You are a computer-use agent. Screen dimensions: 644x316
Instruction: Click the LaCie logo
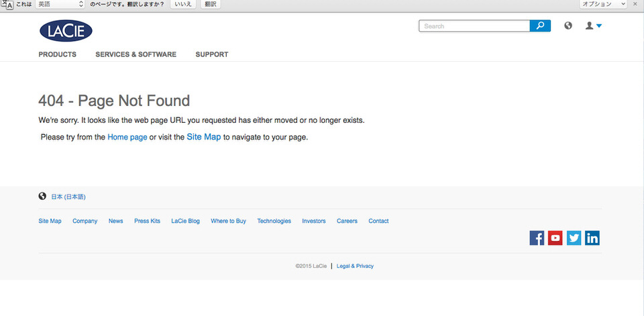66,31
